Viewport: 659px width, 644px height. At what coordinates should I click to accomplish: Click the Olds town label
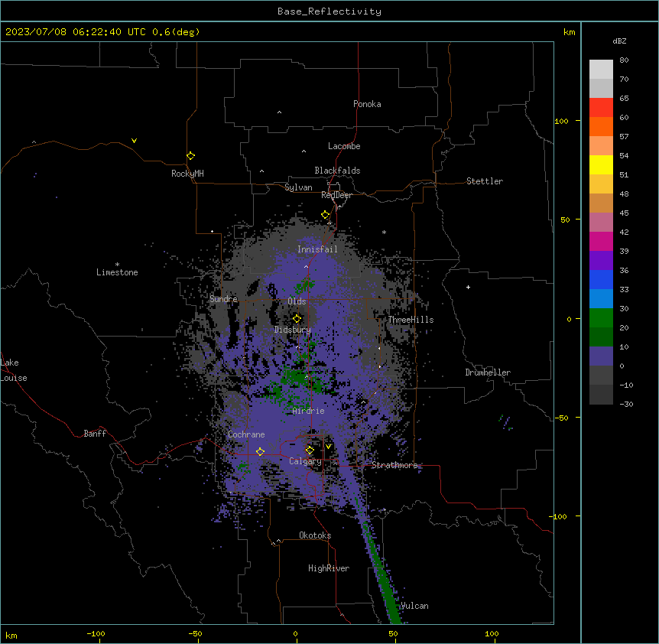[x=297, y=301]
